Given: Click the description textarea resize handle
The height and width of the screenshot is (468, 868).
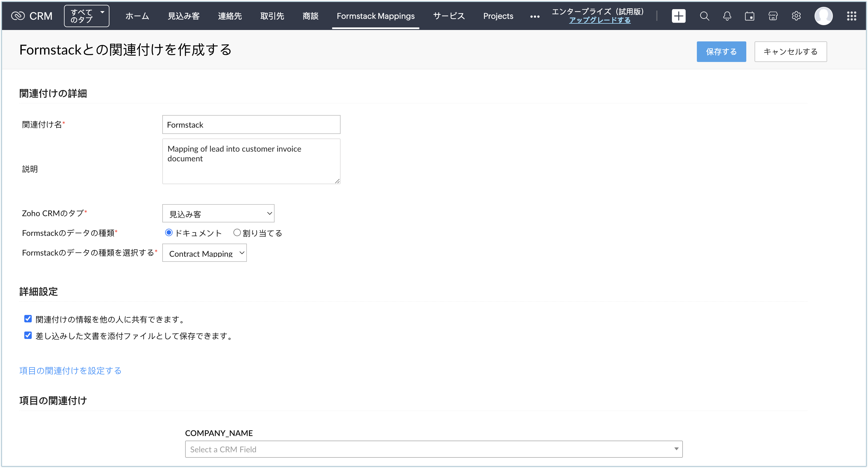Looking at the screenshot, I should 337,181.
